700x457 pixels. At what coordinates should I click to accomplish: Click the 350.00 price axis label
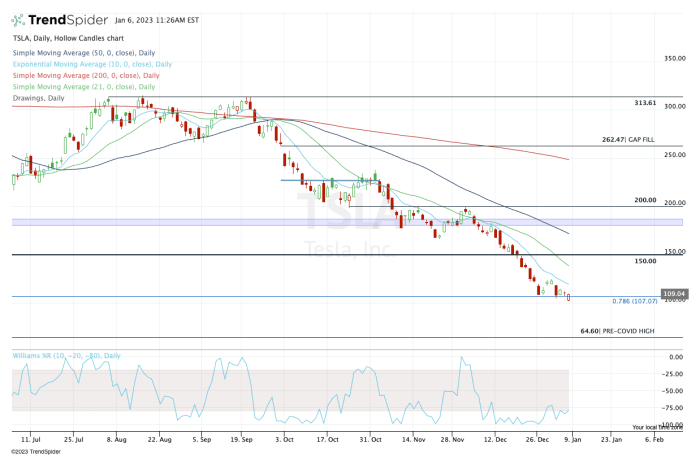pyautogui.click(x=675, y=58)
